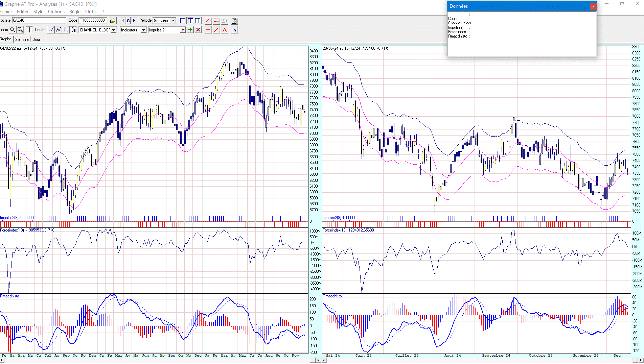
Task: Click Rmacdhisto label in weekly chart
Action: point(10,296)
